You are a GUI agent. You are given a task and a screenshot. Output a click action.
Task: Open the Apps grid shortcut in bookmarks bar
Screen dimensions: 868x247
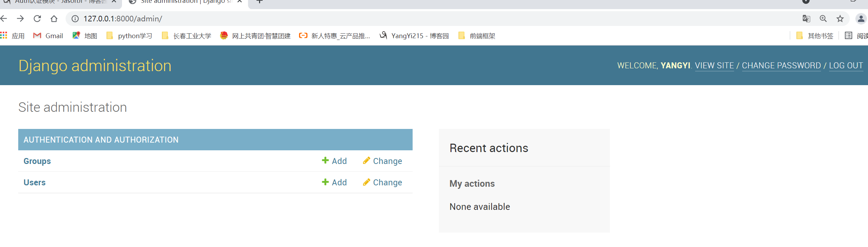click(13, 36)
